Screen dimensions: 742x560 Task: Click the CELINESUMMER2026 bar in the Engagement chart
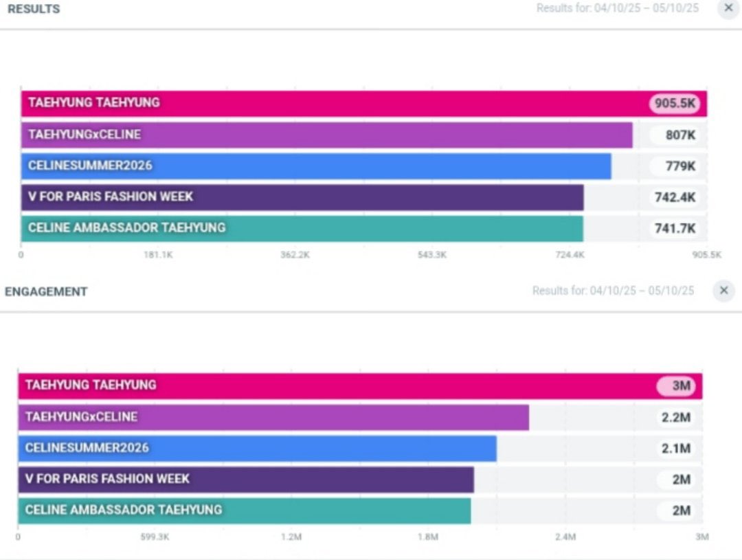pos(258,448)
